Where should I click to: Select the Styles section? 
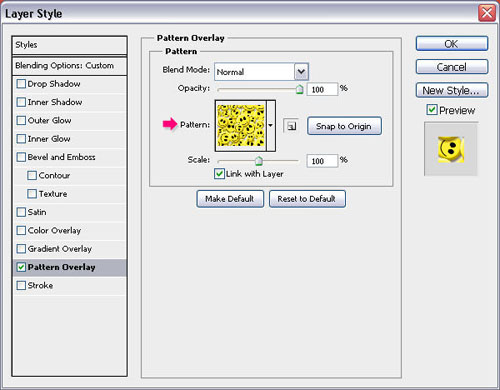point(69,45)
